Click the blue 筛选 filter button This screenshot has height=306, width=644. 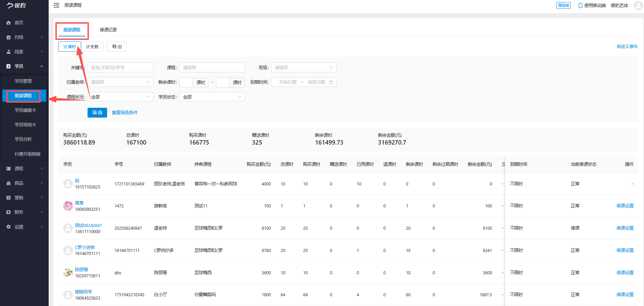(x=97, y=112)
